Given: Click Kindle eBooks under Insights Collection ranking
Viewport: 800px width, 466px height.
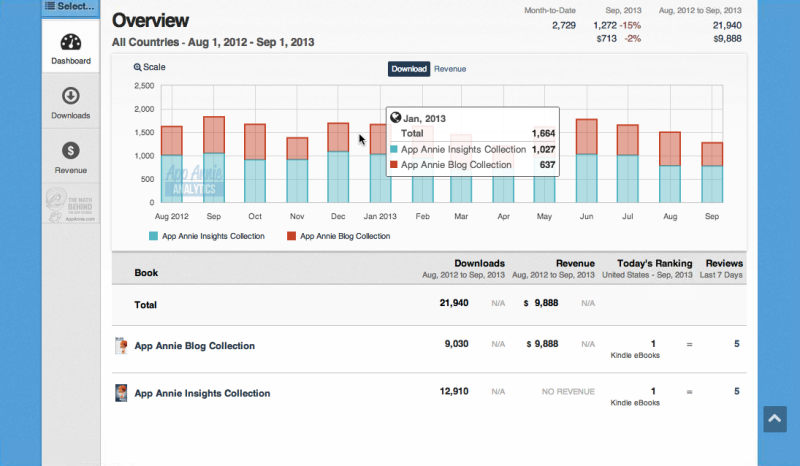Looking at the screenshot, I should click(x=635, y=403).
